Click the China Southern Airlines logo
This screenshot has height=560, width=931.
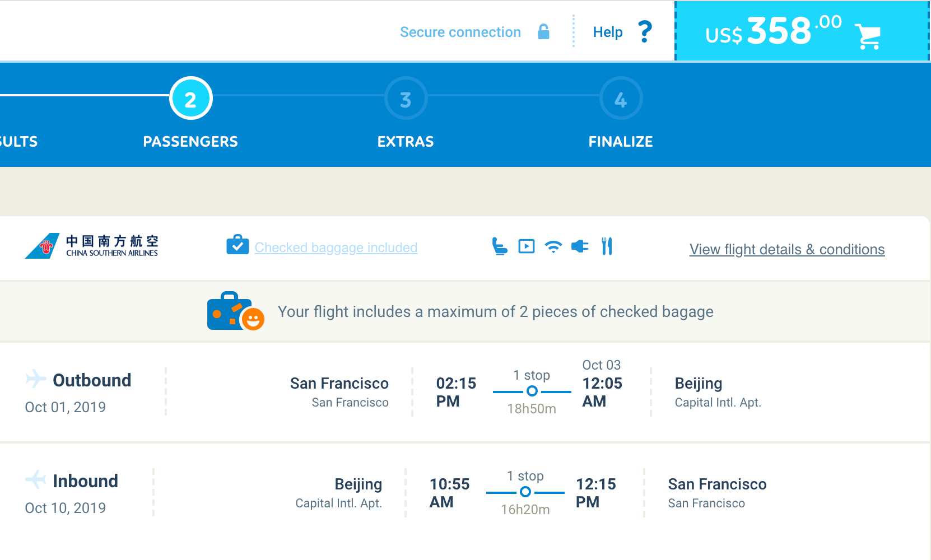92,246
